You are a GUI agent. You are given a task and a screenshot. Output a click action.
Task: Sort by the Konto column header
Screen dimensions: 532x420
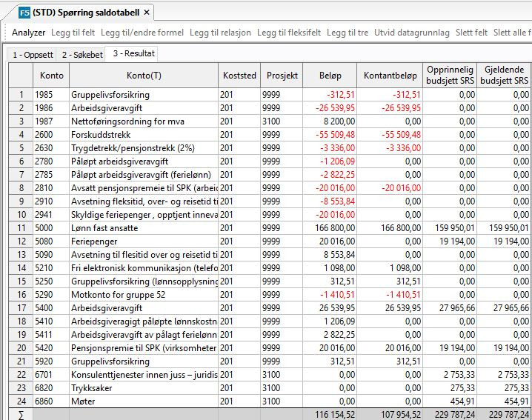click(52, 76)
